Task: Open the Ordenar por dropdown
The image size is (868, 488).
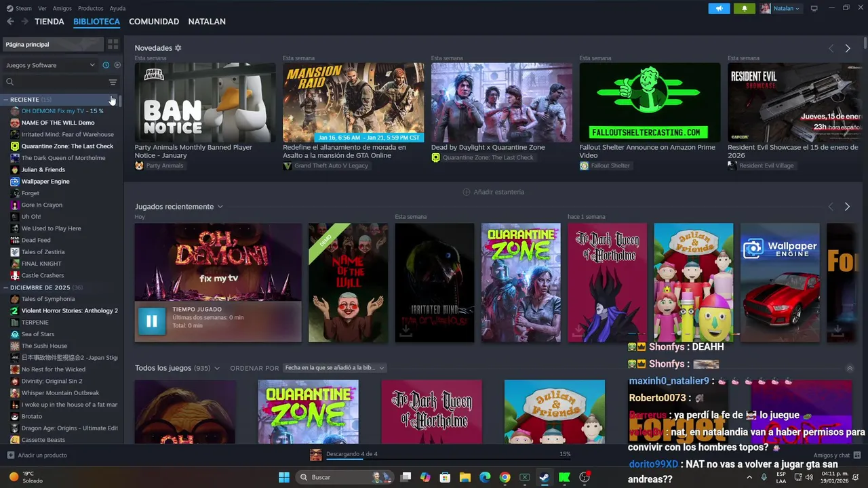Action: (334, 368)
